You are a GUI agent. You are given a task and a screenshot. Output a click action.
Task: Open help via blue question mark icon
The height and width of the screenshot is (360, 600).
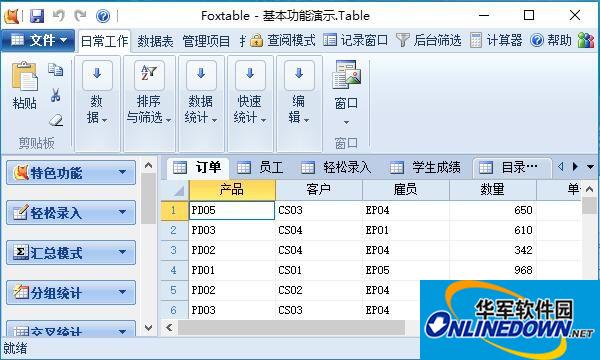click(103, 16)
